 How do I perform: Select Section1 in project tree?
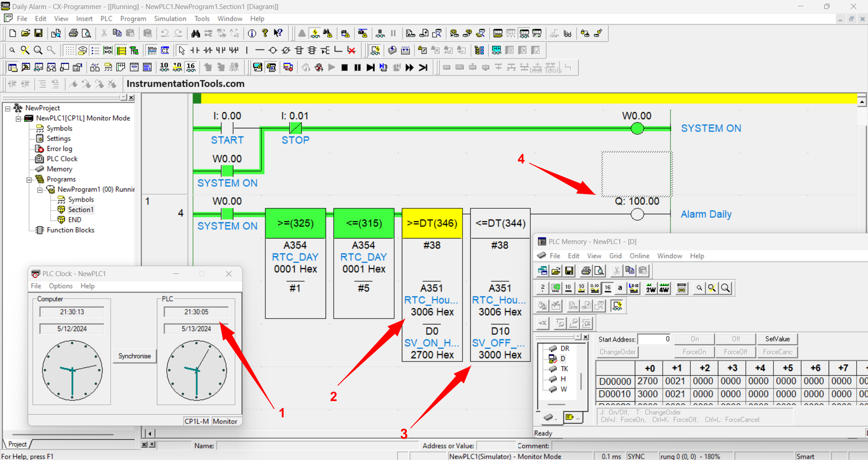80,210
